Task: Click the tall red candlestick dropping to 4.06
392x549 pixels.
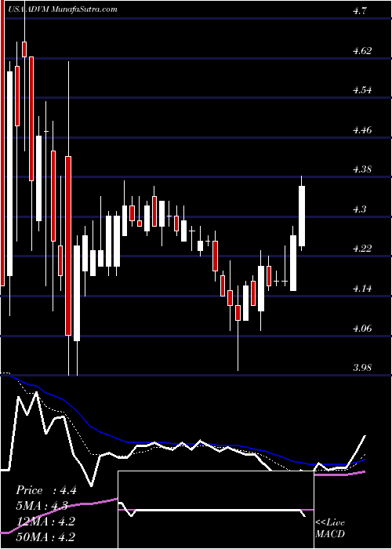Action: tap(69, 245)
